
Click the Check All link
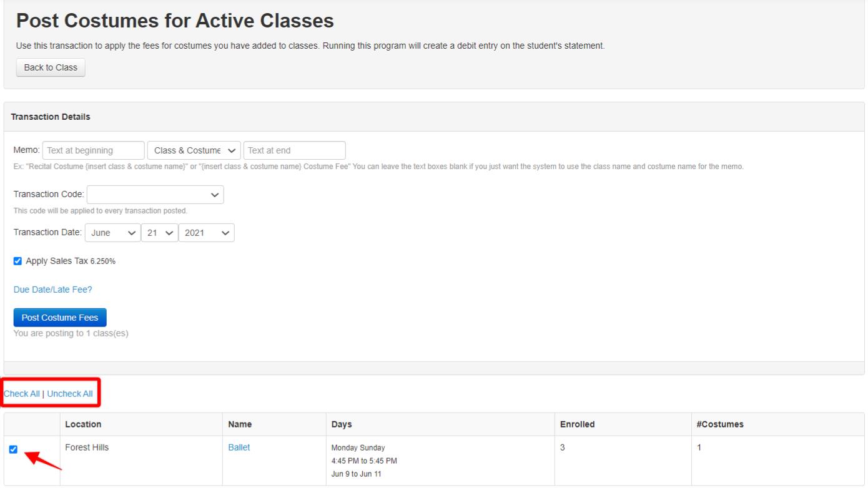22,394
